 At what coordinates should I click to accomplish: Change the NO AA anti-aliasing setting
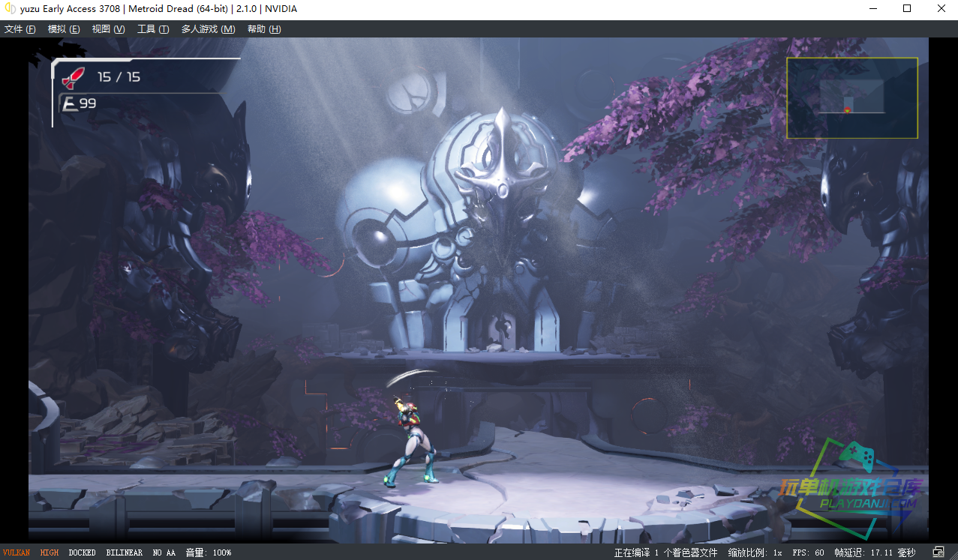coord(164,553)
